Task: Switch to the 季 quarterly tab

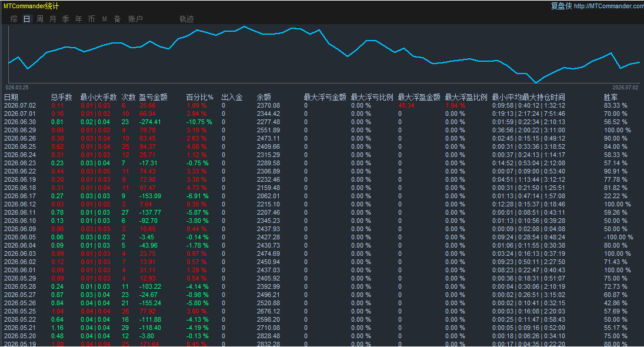Action: (x=66, y=19)
